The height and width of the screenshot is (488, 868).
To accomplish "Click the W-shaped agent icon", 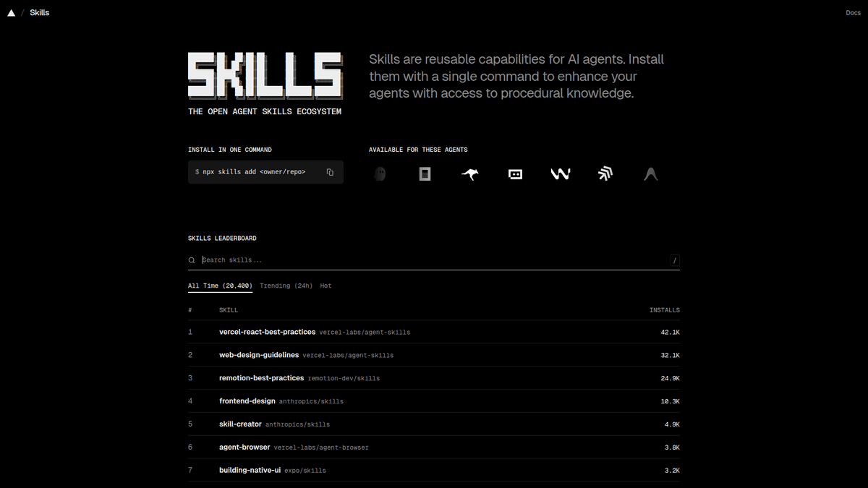I will pos(560,174).
